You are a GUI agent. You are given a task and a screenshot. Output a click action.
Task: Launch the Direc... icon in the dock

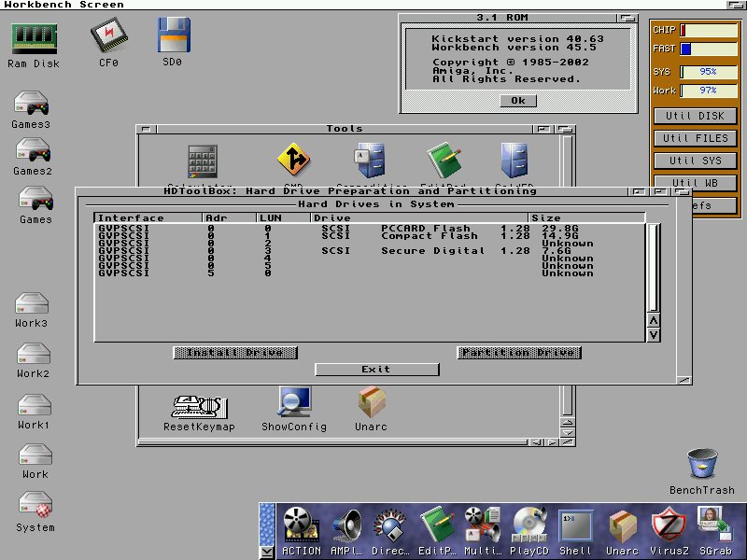389,525
